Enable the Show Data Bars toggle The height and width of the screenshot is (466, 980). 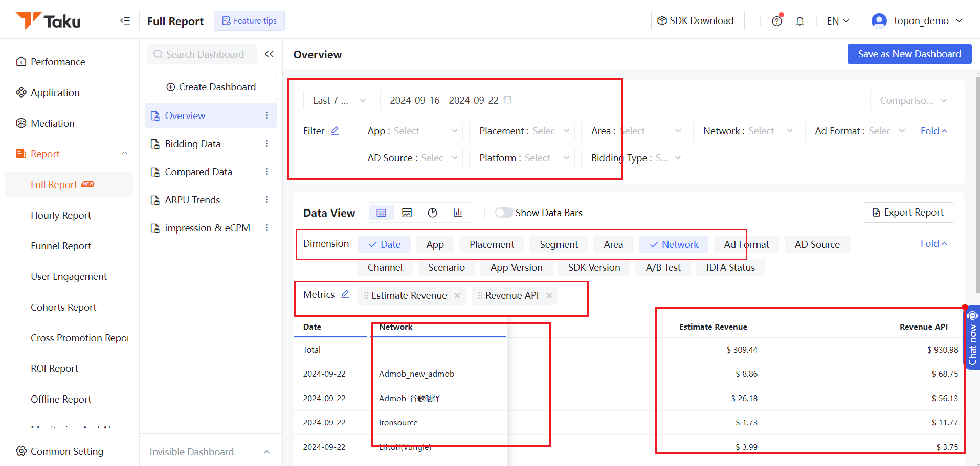(503, 213)
